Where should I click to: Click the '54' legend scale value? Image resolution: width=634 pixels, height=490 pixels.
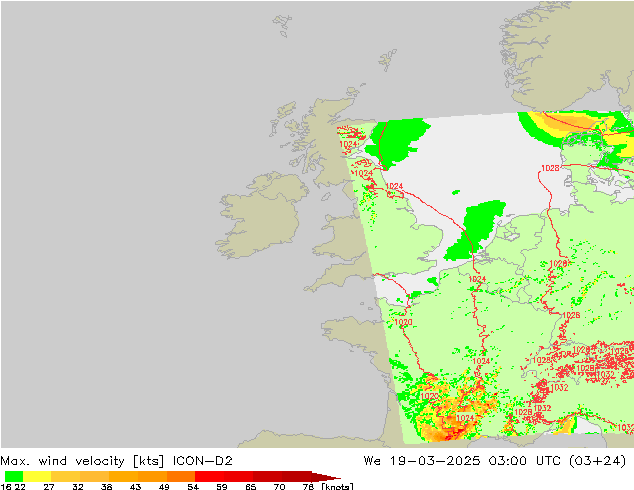(x=193, y=486)
